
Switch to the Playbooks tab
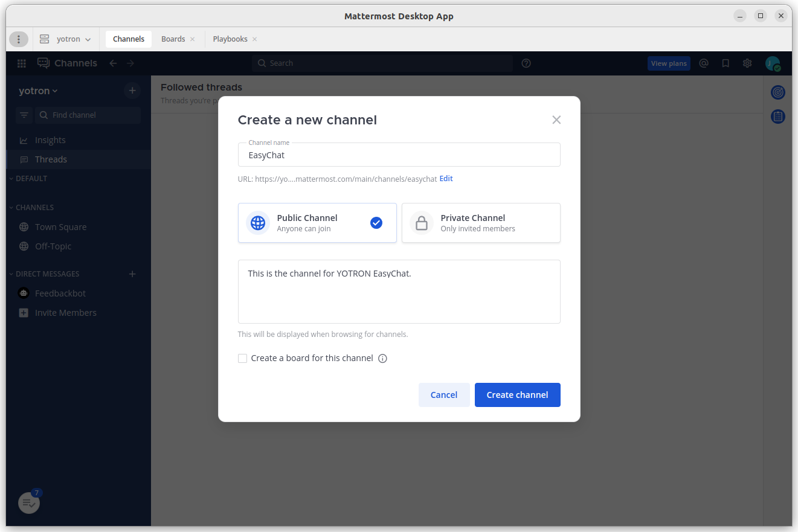[230, 39]
